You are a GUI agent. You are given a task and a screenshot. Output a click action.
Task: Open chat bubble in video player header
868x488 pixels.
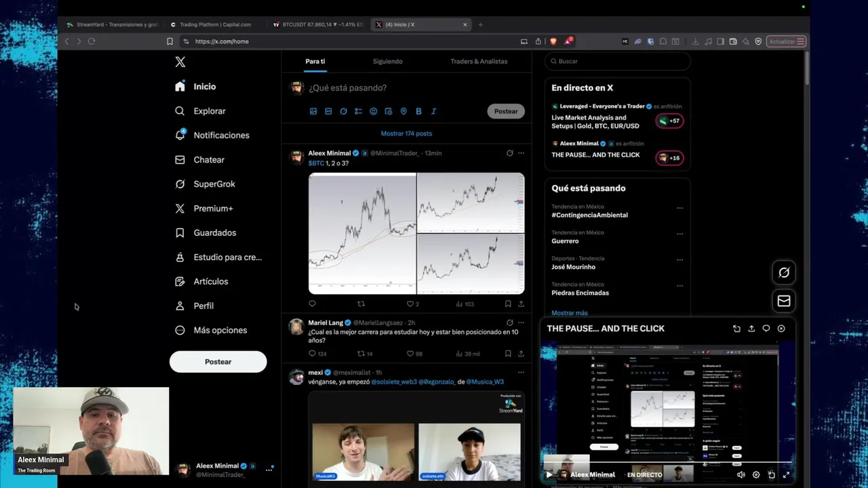tap(766, 329)
